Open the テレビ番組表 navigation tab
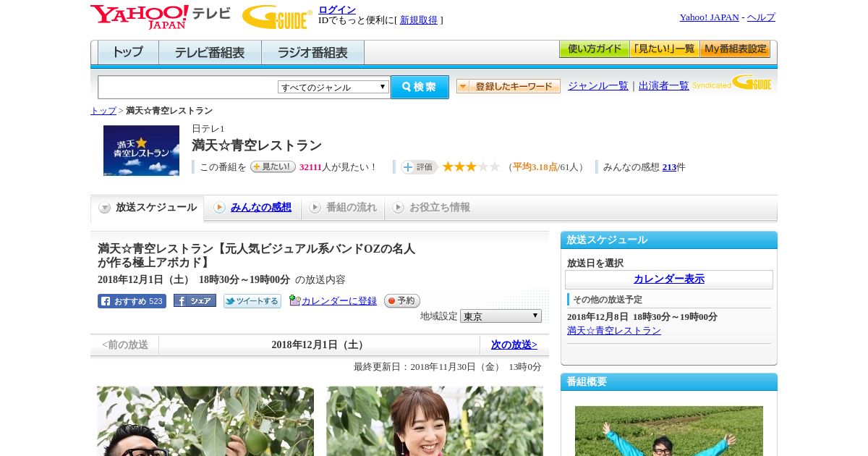 tap(210, 53)
